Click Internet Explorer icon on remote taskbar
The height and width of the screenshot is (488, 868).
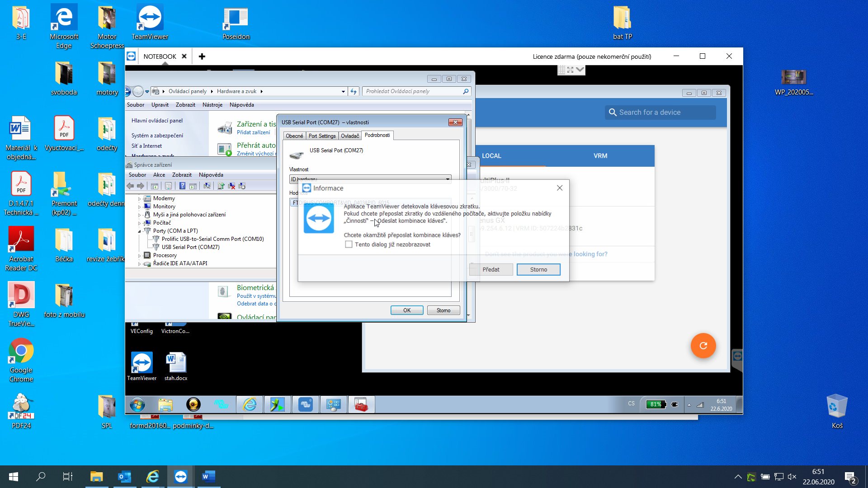[250, 404]
